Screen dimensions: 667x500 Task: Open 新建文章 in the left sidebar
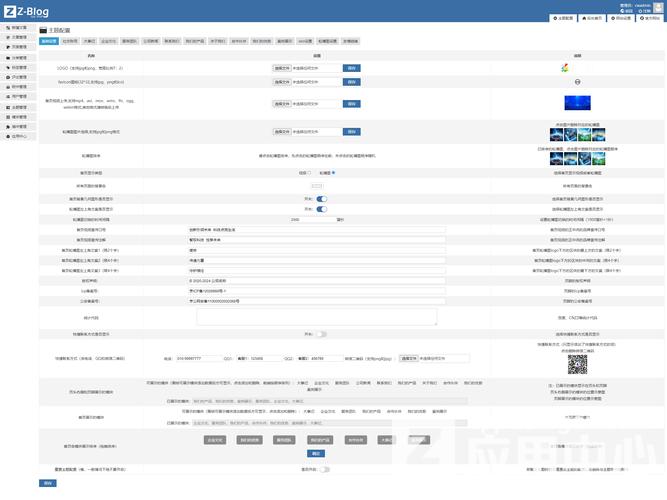coord(18,28)
